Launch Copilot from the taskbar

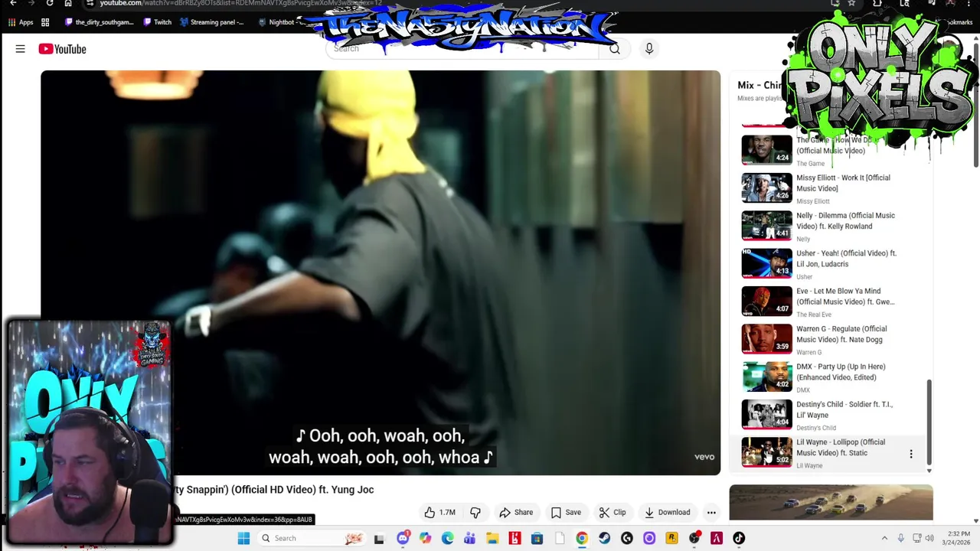click(x=425, y=538)
